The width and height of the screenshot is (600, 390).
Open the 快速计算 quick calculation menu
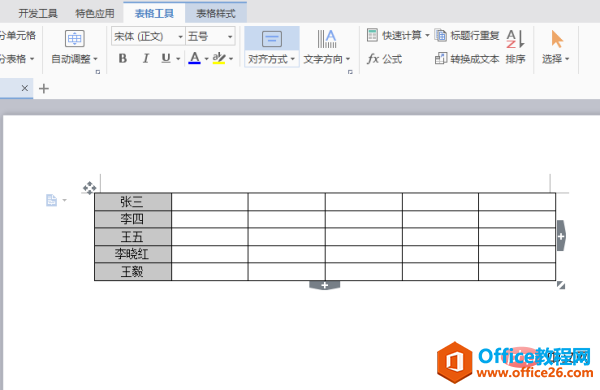[398, 36]
